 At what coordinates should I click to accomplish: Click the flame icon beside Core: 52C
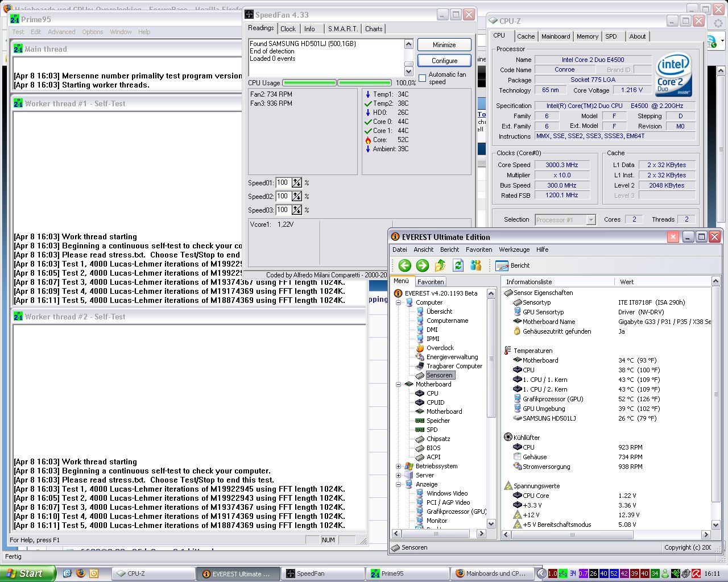(368, 140)
